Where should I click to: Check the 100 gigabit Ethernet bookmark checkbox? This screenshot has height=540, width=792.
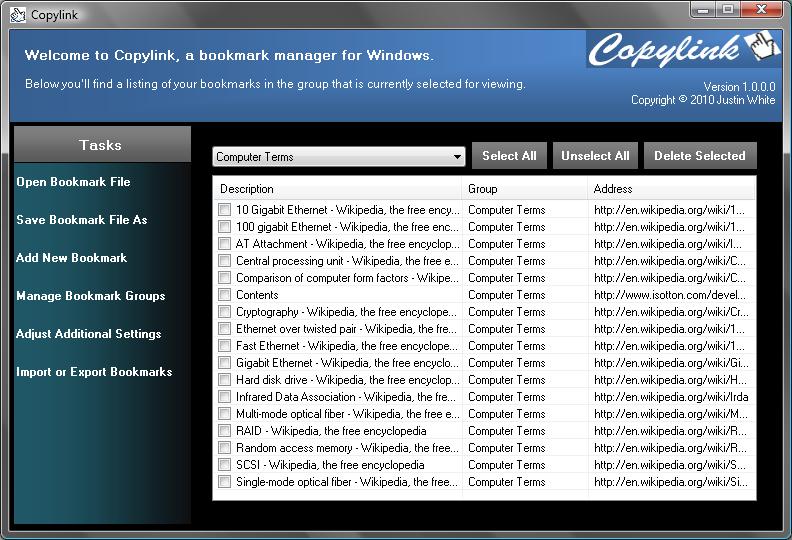(224, 227)
